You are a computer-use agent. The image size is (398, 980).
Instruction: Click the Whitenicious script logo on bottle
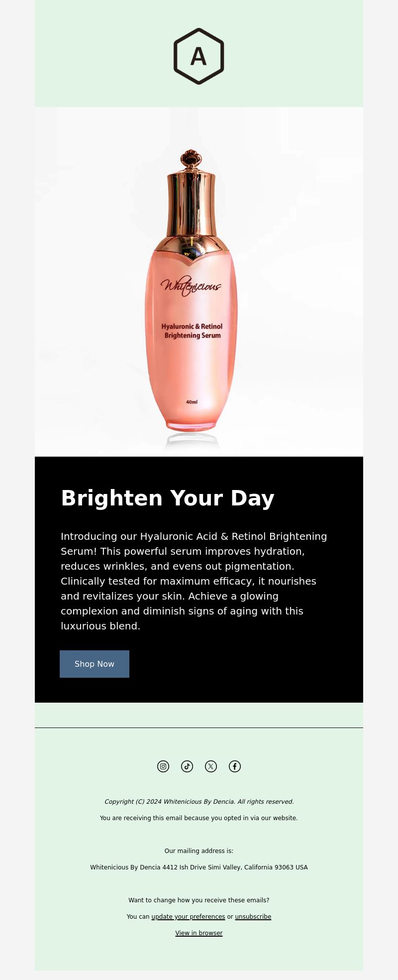pos(191,286)
